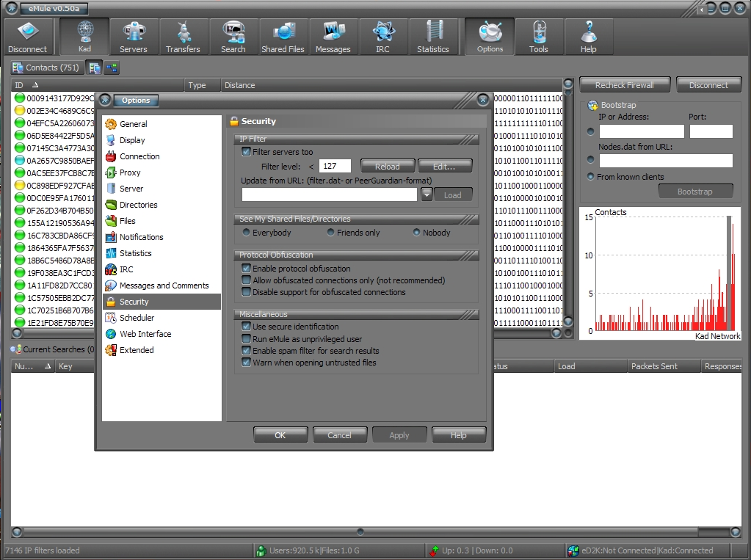Viewport: 751px width, 560px height.
Task: Toggle Enable spam filter for search results
Action: coord(246,351)
